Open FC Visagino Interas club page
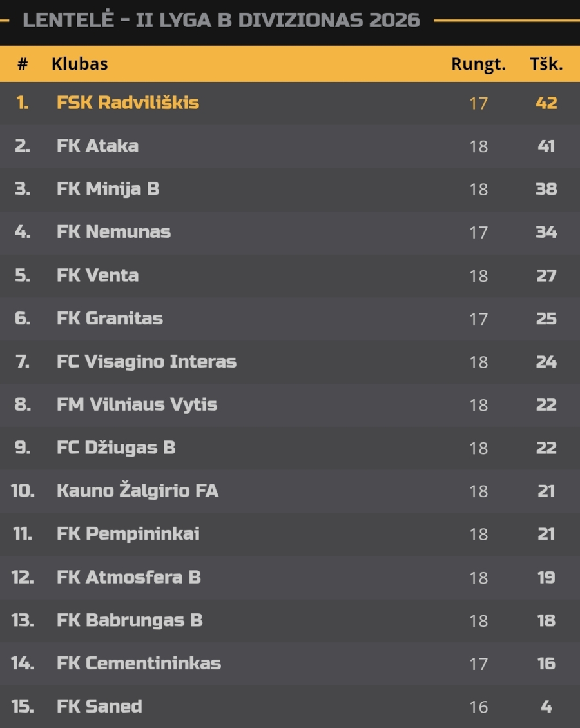The image size is (580, 728). [x=147, y=362]
